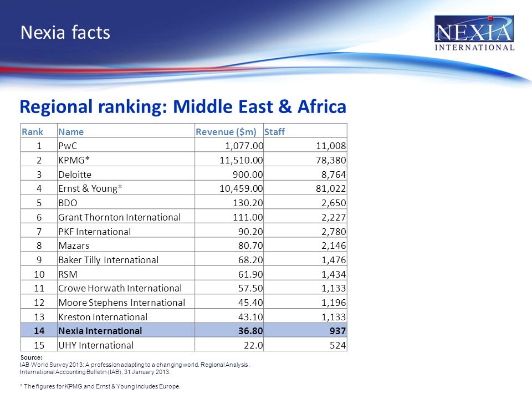The height and width of the screenshot is (399, 532).
Task: Click the KPMG and Ernst & Young footnote
Action: (100, 386)
